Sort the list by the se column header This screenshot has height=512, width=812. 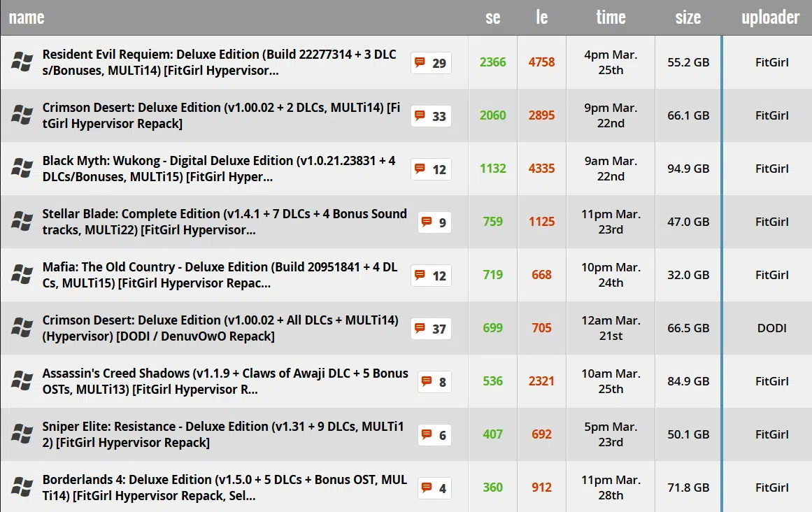click(x=492, y=17)
